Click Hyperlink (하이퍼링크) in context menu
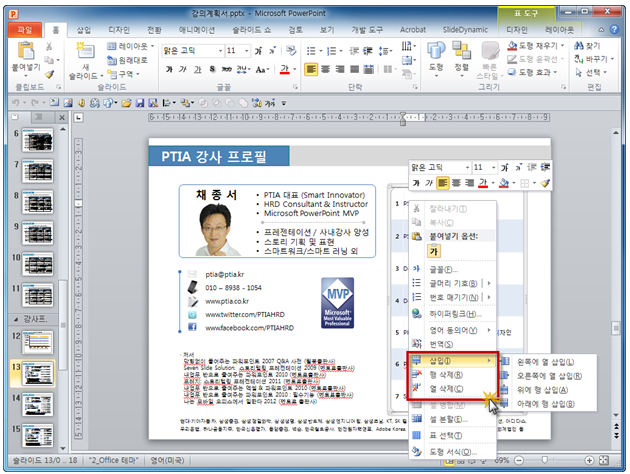The height and width of the screenshot is (474, 630). tap(452, 314)
